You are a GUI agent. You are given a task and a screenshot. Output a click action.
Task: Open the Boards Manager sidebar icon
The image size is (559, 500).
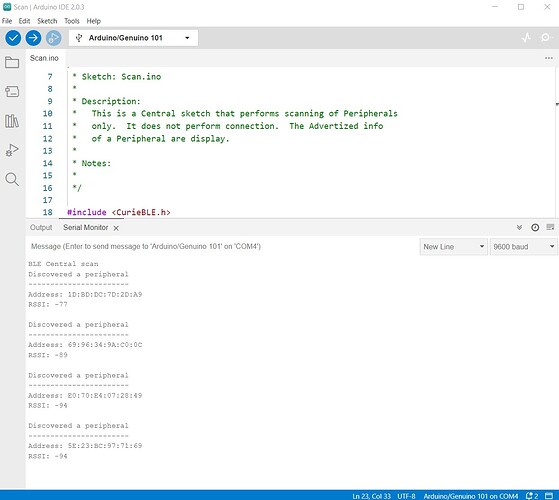tap(12, 92)
